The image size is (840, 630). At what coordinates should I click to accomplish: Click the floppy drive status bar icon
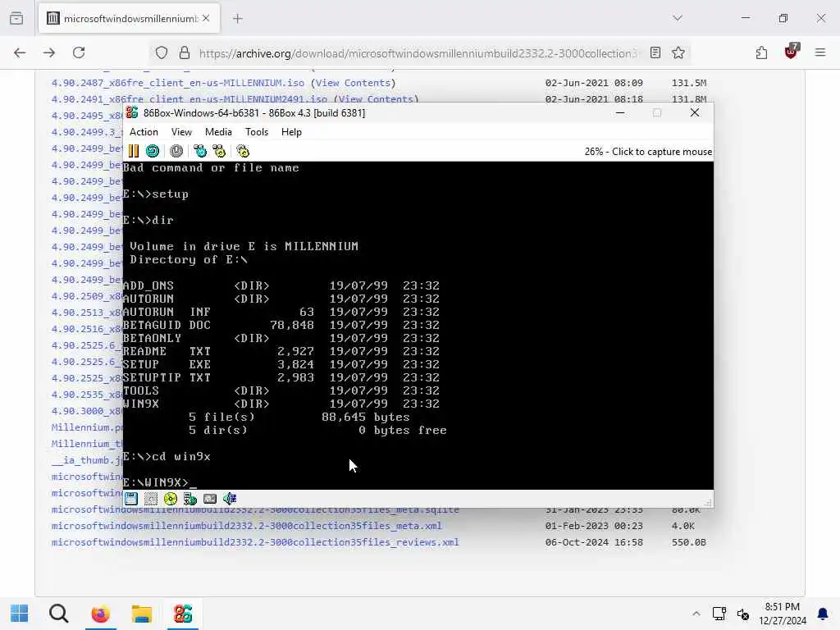tap(131, 499)
